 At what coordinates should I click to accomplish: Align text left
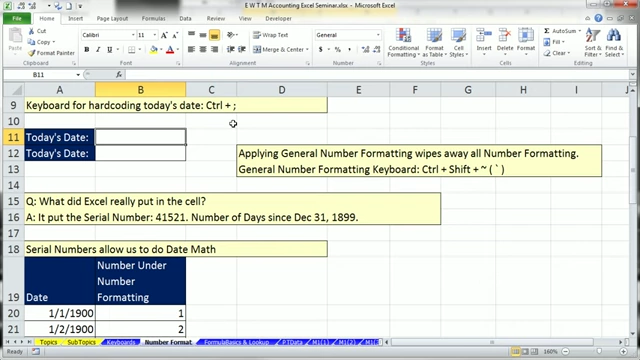pyautogui.click(x=191, y=49)
